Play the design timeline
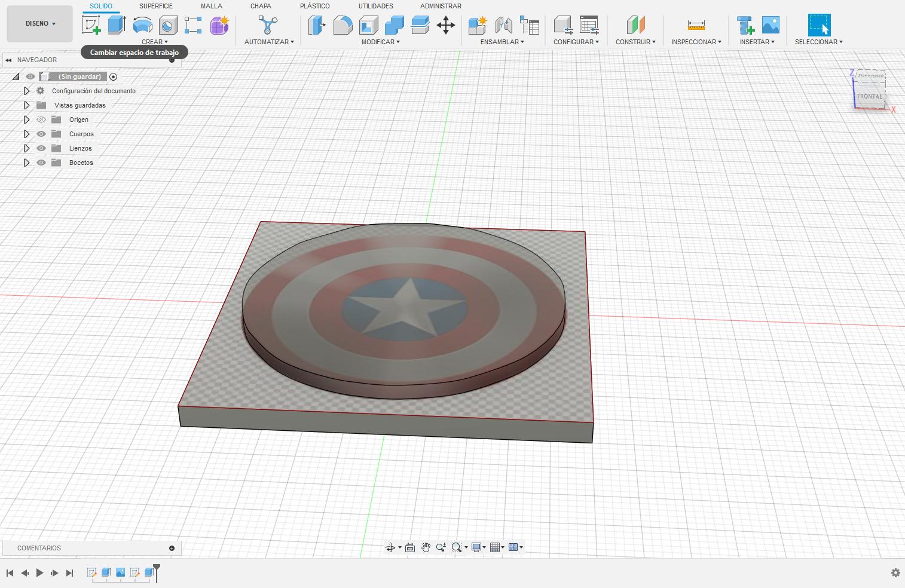Screen dimensions: 905x588 (x=39, y=572)
